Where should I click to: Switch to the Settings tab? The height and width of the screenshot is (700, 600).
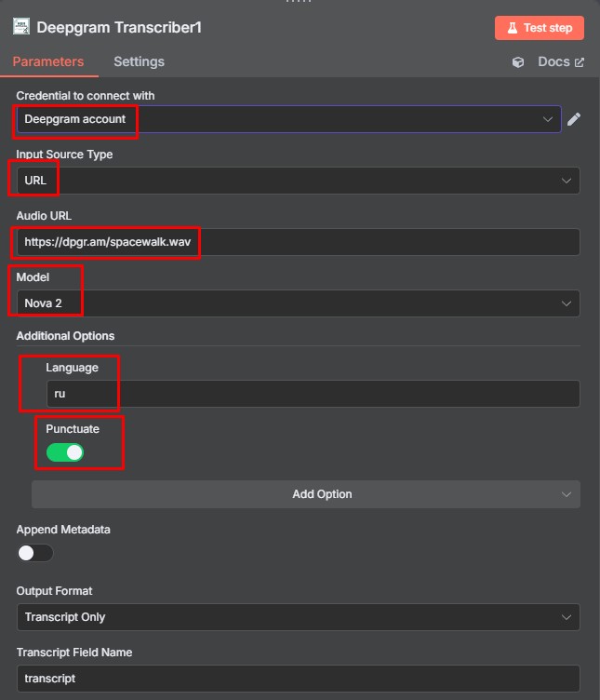coord(139,61)
